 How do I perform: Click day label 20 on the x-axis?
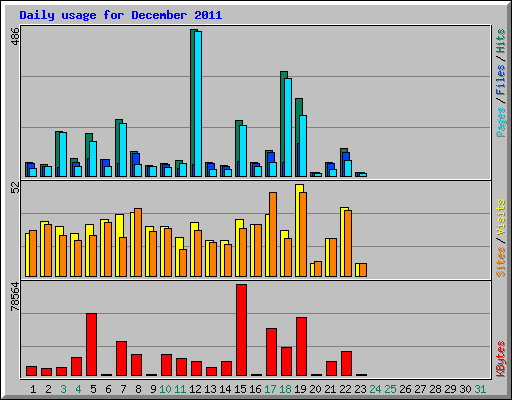coord(315,389)
